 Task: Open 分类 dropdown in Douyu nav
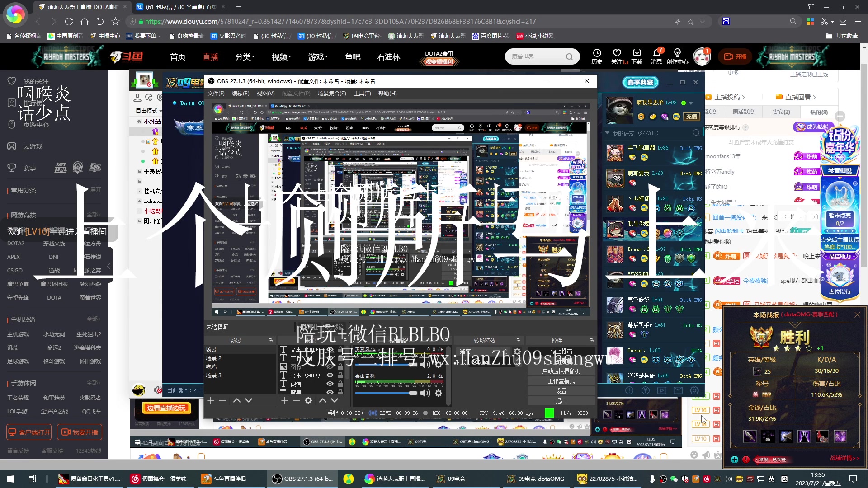[x=245, y=57]
